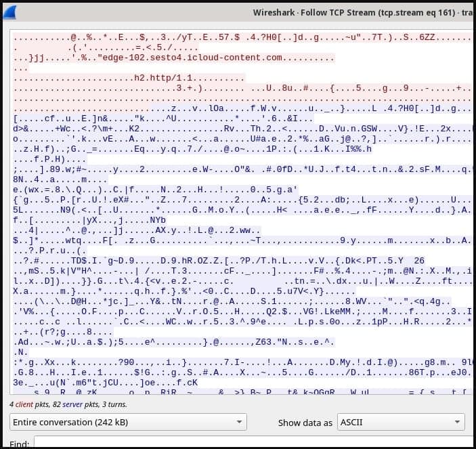Click the Wireshark shark fin icon

[x=10, y=11]
